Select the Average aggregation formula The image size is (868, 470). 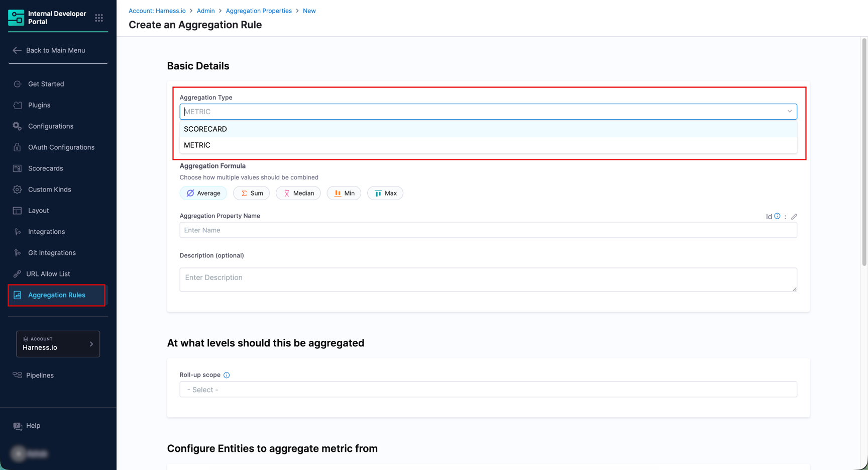click(203, 193)
